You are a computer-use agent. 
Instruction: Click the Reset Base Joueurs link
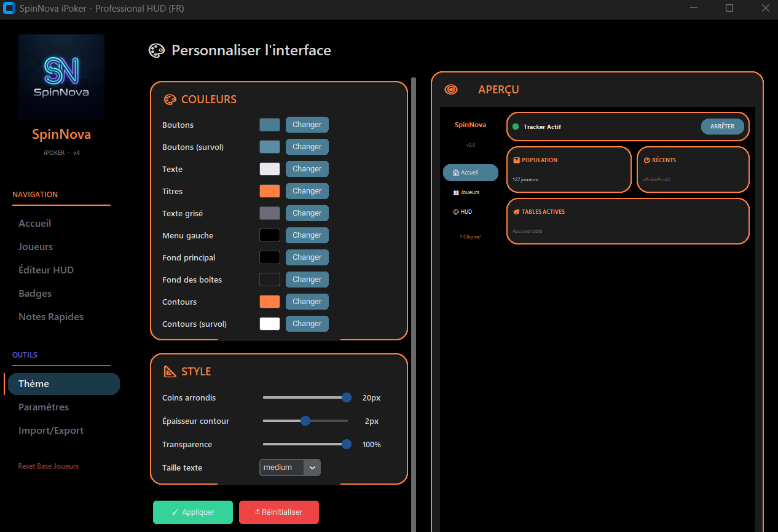49,466
